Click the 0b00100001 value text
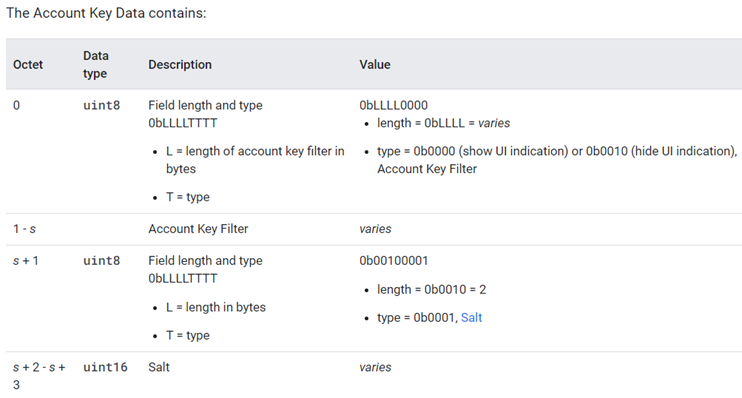 pos(393,261)
